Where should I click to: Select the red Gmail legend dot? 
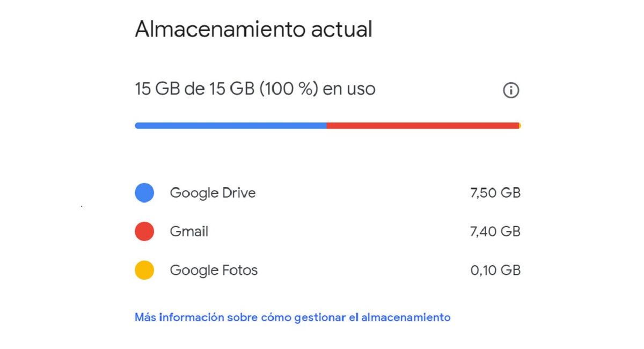(x=144, y=231)
